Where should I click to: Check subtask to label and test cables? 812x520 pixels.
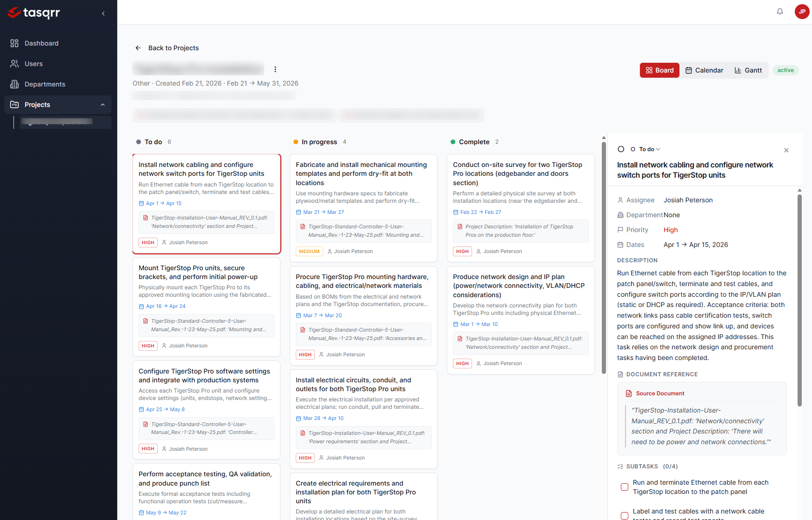(624, 515)
